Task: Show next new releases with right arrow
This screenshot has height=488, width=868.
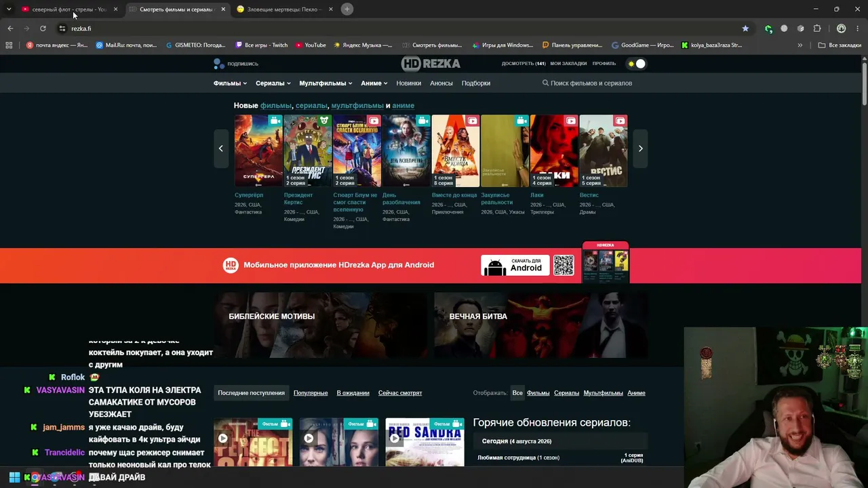Action: pyautogui.click(x=640, y=148)
